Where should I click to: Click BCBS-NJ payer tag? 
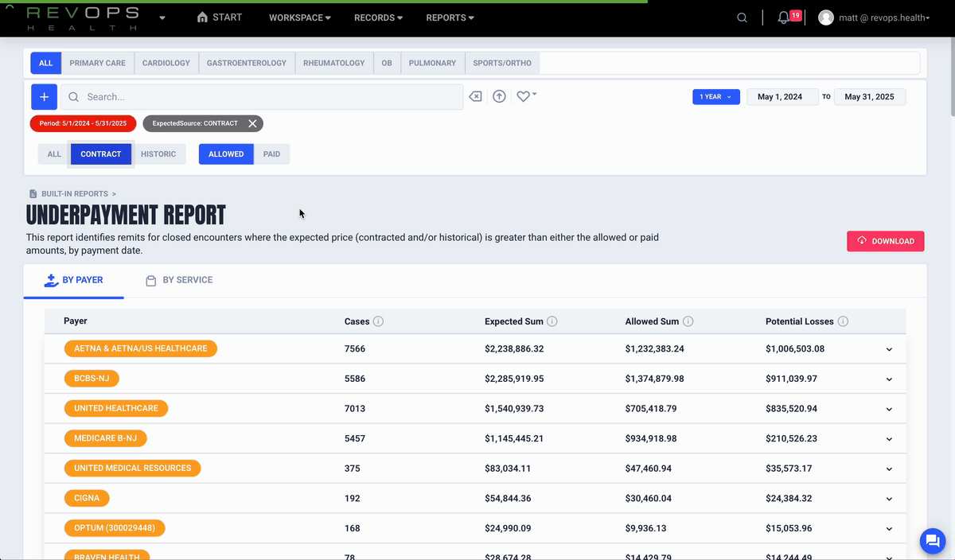point(92,379)
